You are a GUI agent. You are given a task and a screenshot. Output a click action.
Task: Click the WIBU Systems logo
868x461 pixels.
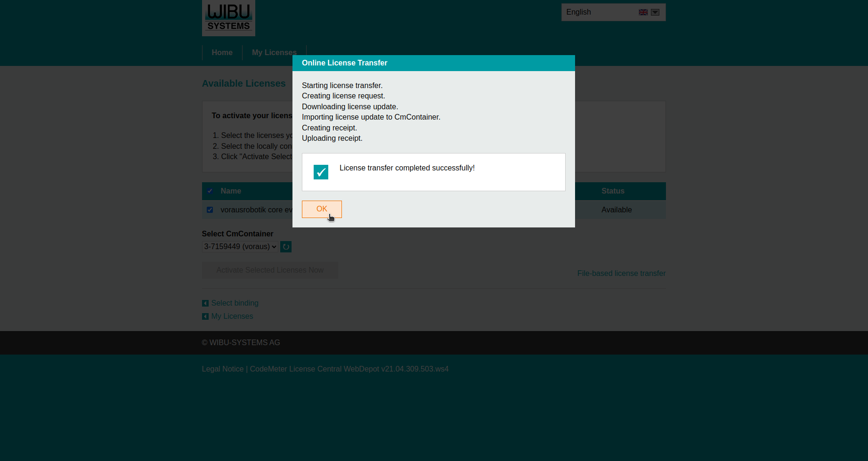tap(228, 18)
